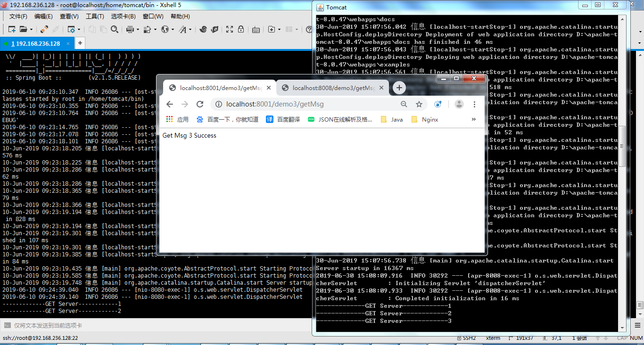Expand the Xshell Open folder dropdown arrow

(31, 29)
